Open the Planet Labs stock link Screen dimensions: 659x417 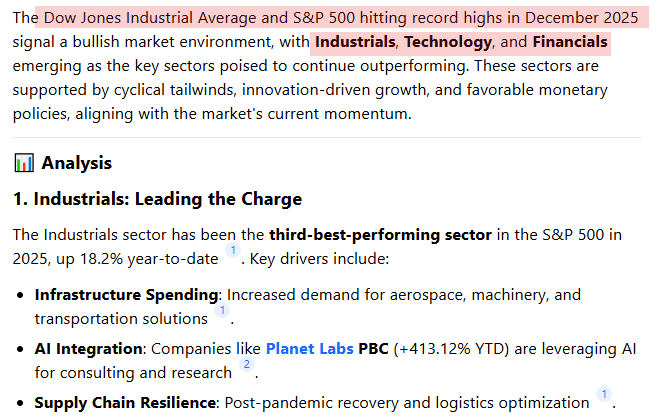pyautogui.click(x=309, y=349)
